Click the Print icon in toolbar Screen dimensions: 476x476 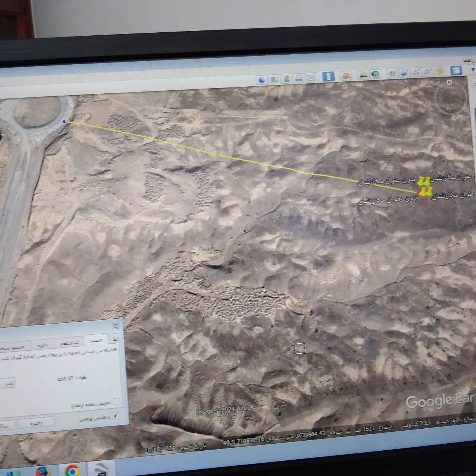pos(299,78)
